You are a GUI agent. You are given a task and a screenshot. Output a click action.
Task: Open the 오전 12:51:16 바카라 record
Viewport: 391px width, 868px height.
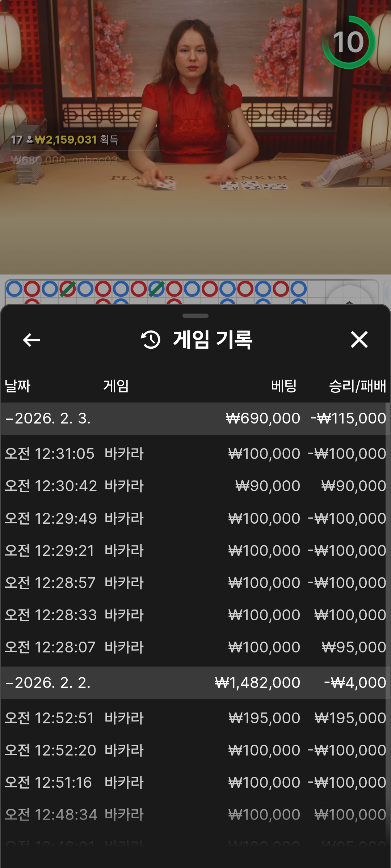(195, 782)
